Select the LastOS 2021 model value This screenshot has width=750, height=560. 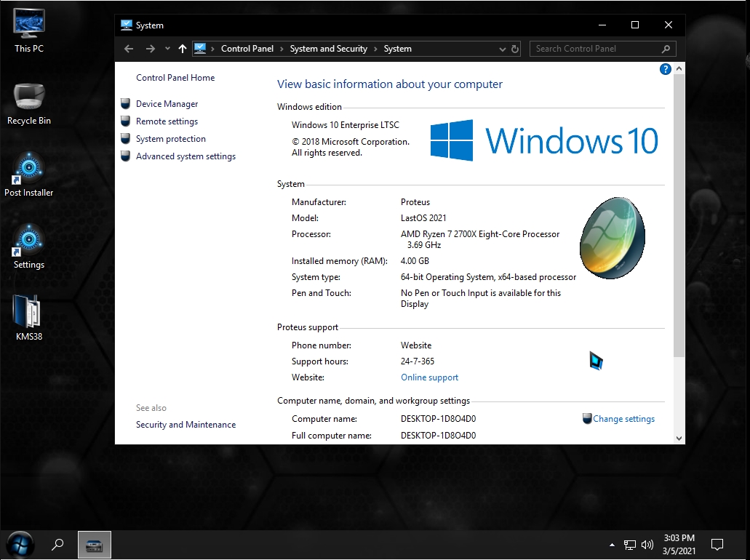(423, 218)
